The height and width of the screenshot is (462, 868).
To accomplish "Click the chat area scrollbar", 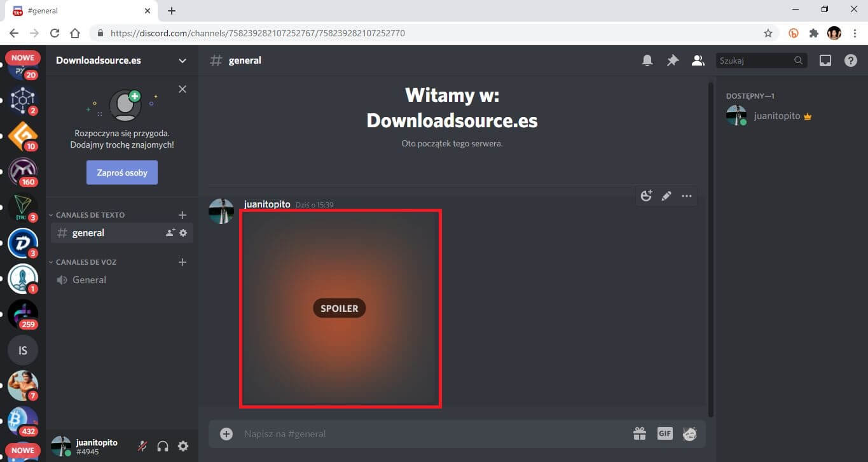I will point(710,248).
